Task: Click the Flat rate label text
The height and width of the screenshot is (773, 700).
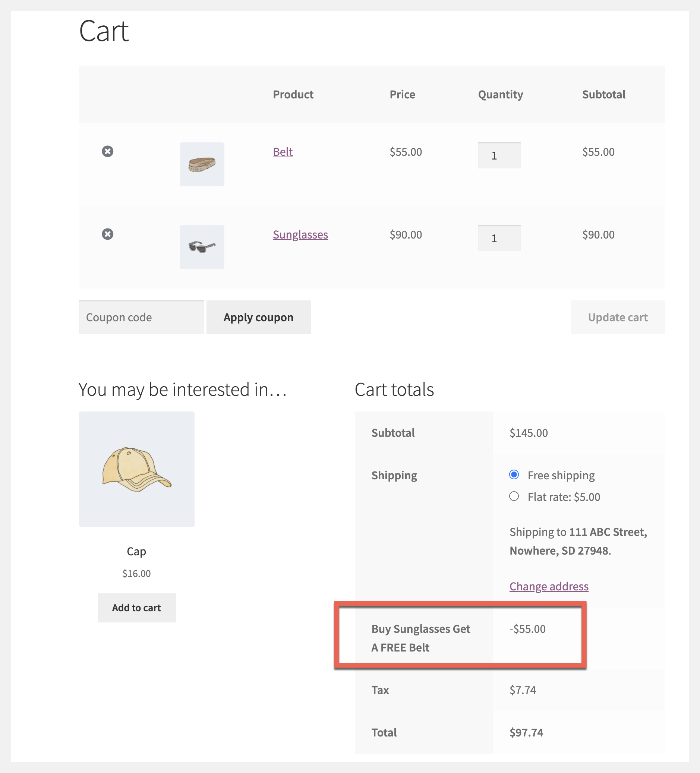Action: [564, 497]
